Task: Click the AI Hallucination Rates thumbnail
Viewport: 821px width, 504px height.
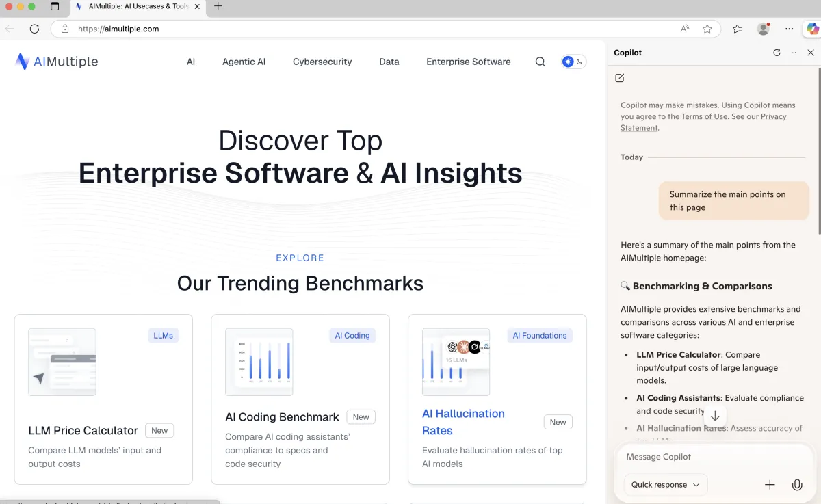Action: 456,362
